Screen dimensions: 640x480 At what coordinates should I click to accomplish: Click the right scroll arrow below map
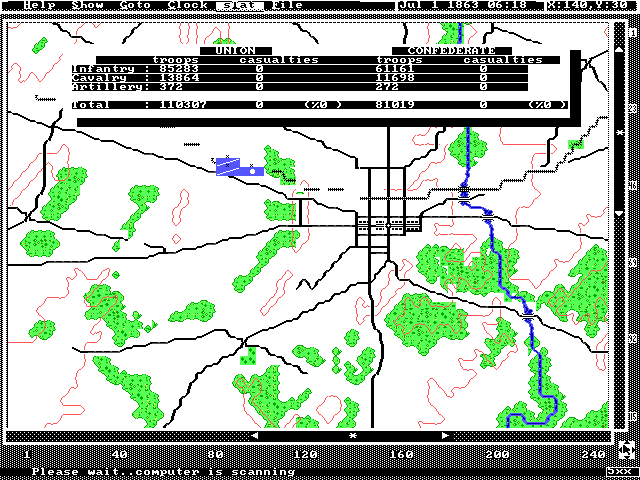click(x=445, y=436)
